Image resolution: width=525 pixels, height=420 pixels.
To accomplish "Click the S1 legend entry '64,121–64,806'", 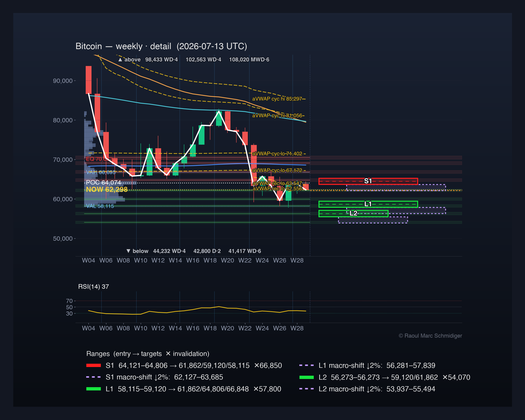I will click(143, 365).
